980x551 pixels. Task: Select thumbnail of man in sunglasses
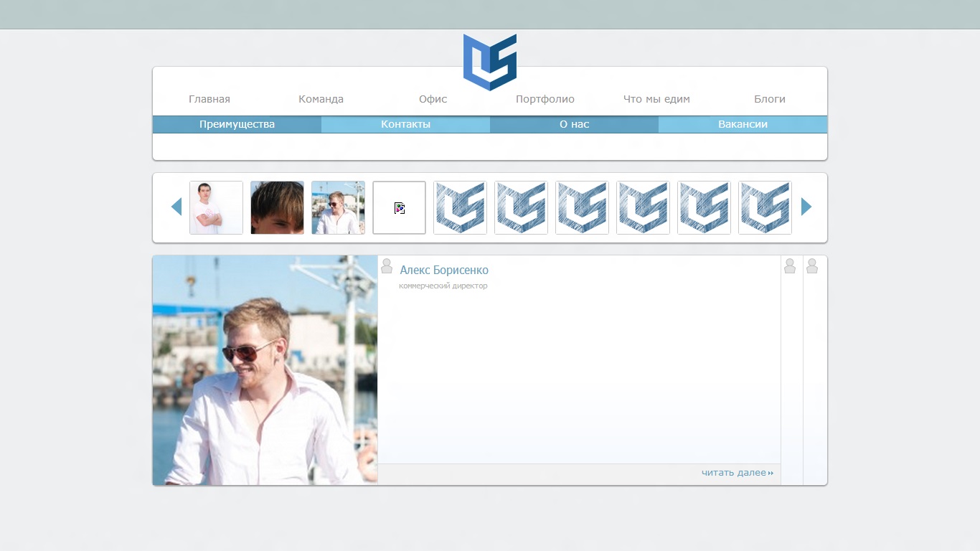[338, 207]
